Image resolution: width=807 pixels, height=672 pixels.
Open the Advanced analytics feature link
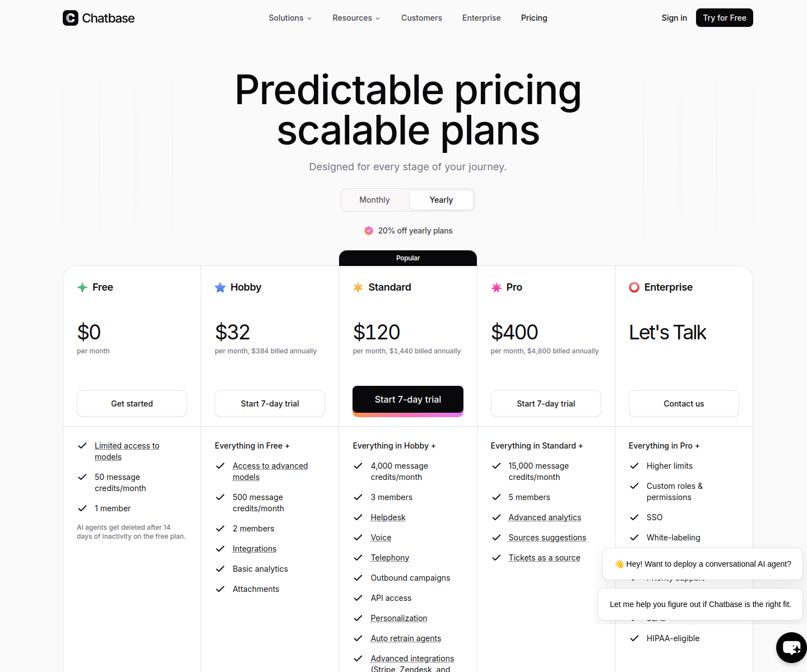[x=545, y=517]
